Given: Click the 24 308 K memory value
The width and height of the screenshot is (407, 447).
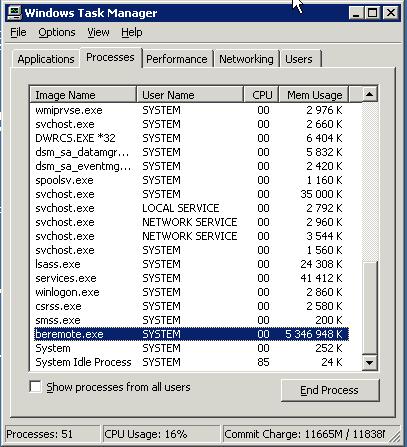Looking at the screenshot, I should 321,264.
